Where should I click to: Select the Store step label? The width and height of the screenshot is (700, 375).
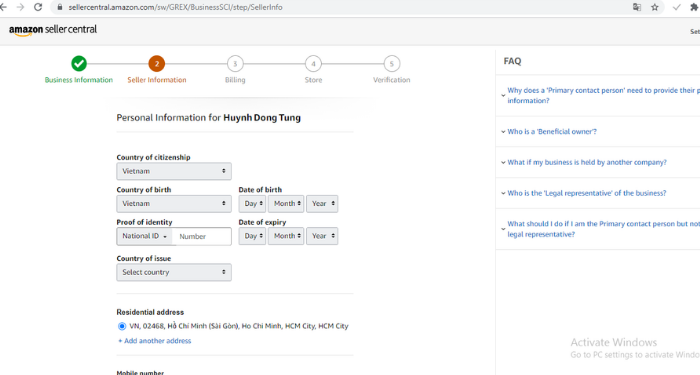click(x=313, y=80)
